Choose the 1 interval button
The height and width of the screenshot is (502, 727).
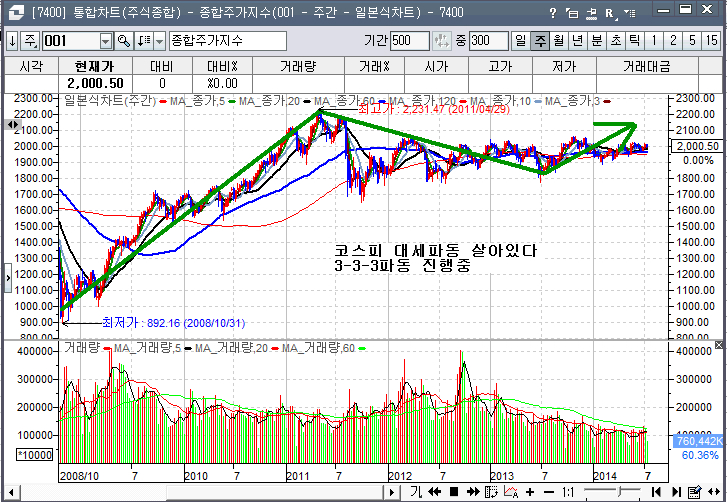[654, 41]
